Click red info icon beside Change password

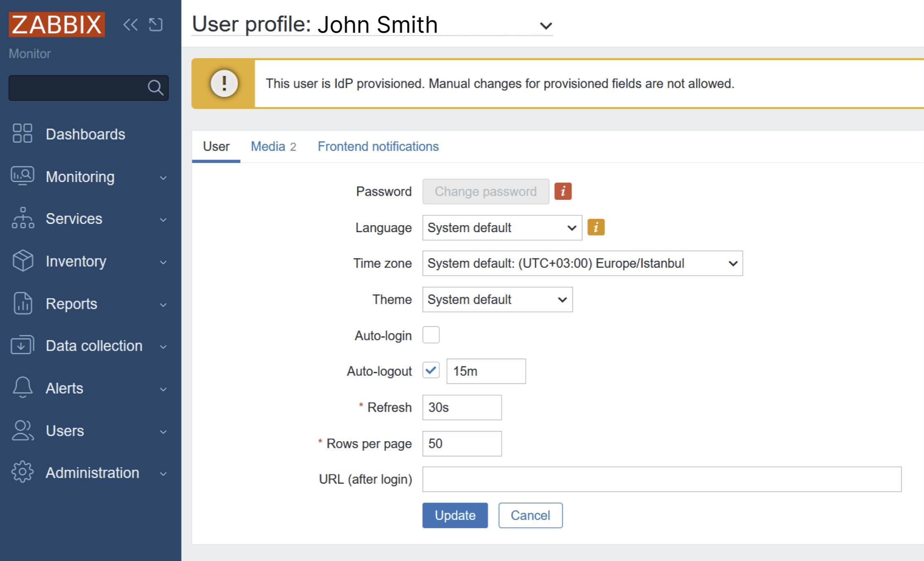563,191
